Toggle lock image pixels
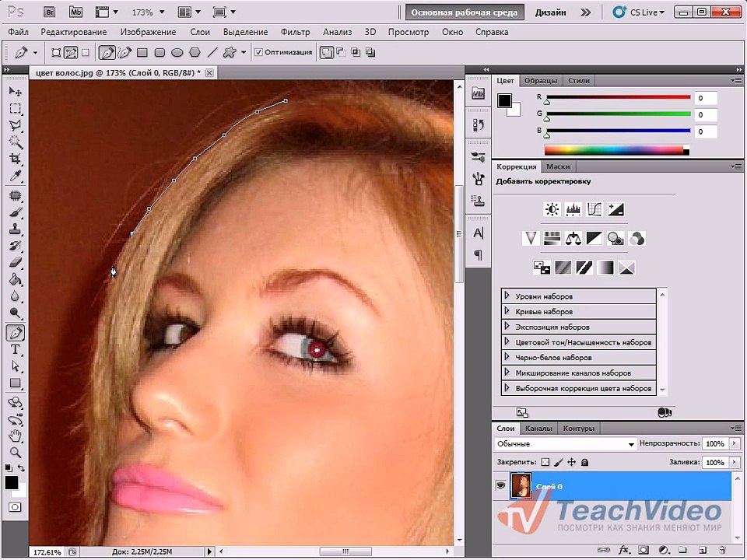Image resolution: width=747 pixels, height=560 pixels. point(559,462)
